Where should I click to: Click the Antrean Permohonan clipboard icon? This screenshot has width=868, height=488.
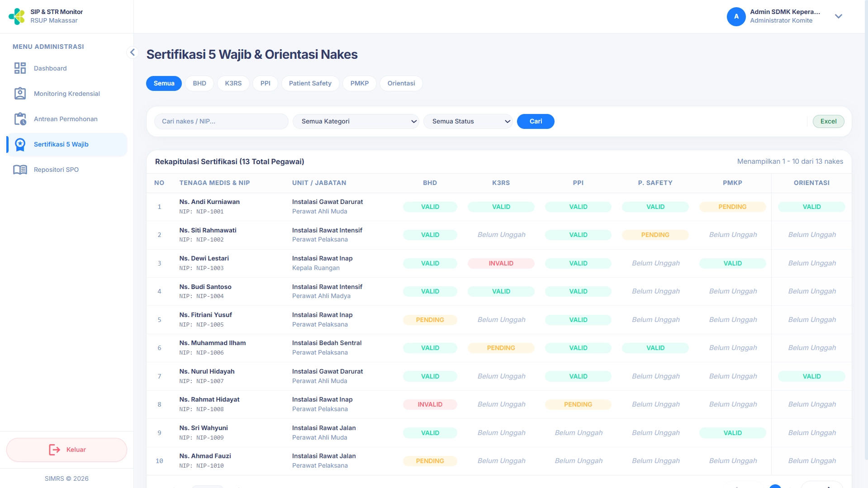click(20, 119)
